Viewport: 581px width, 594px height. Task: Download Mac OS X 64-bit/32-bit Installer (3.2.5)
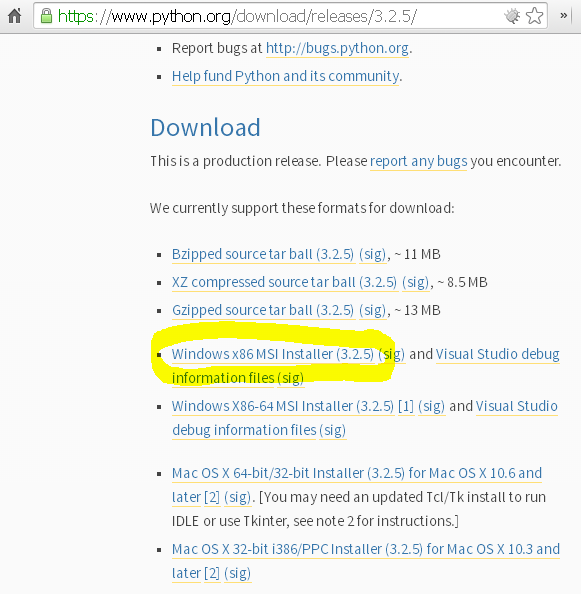pos(357,474)
